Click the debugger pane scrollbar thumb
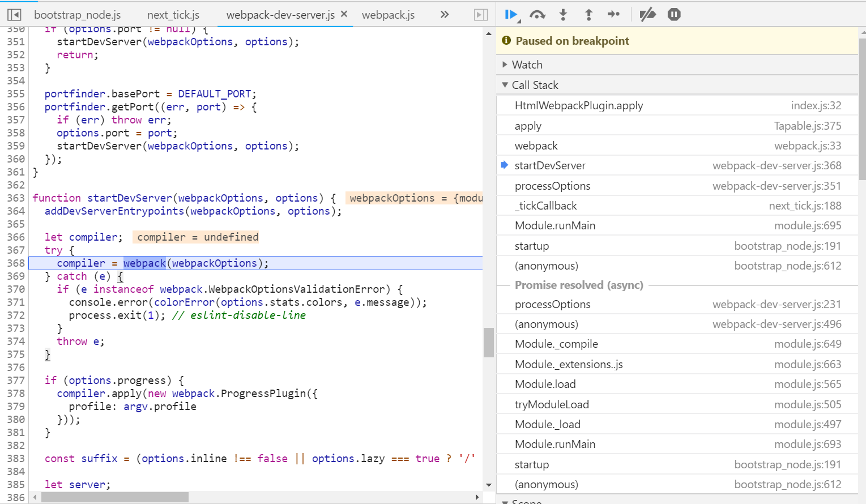The width and height of the screenshot is (866, 504). point(862,109)
